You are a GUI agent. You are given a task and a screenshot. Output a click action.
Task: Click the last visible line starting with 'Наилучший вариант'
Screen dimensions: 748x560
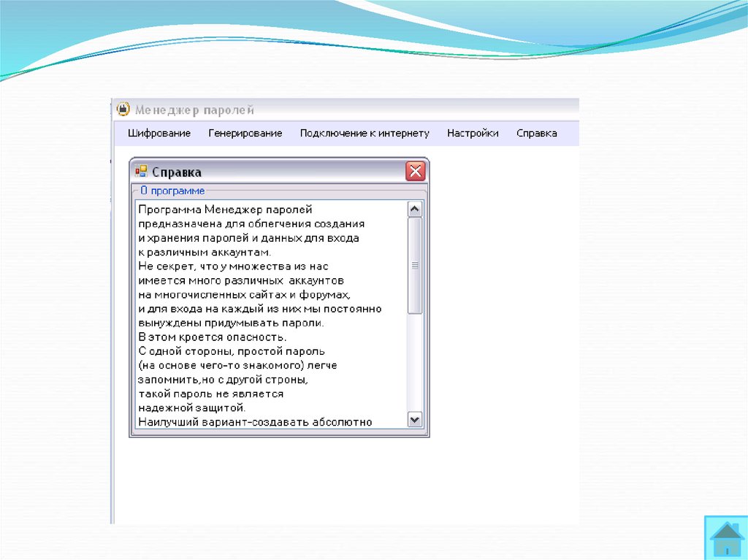point(255,421)
